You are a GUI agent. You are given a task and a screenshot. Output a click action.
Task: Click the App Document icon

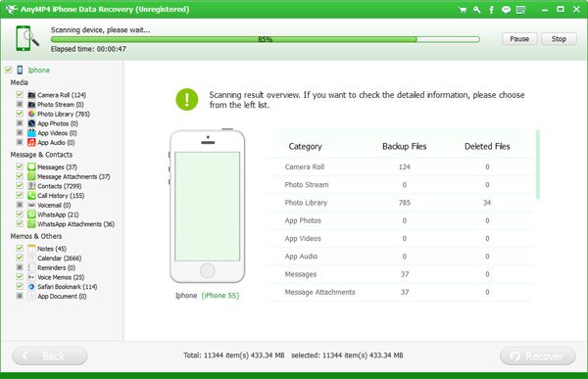pos(32,296)
